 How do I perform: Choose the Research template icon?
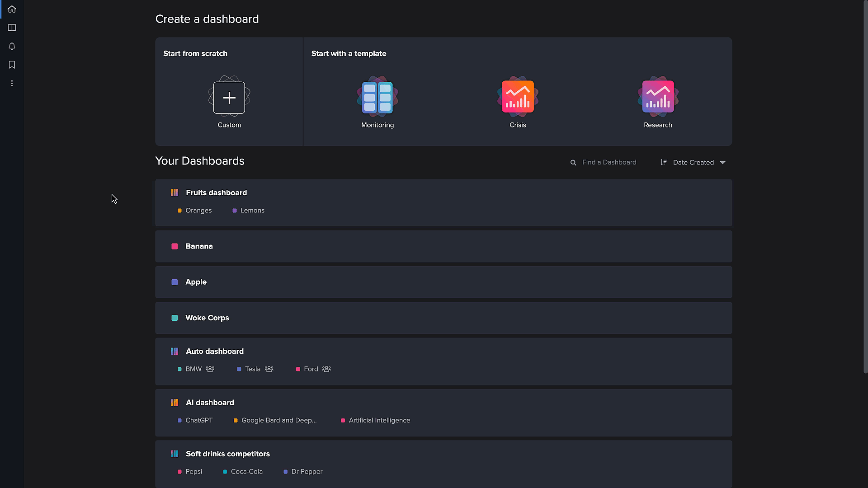(658, 97)
